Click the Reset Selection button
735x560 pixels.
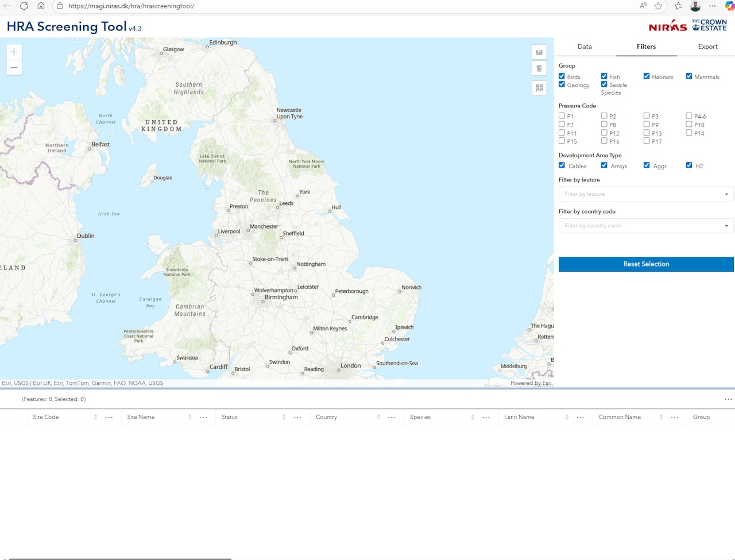coord(646,264)
